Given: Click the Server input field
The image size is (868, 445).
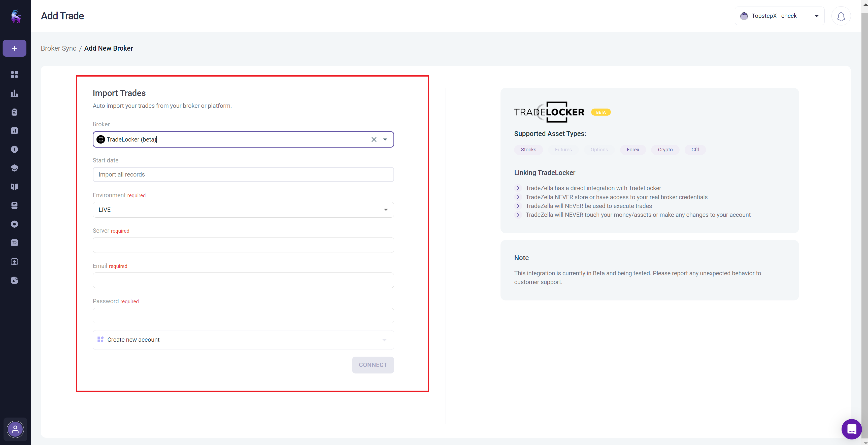Looking at the screenshot, I should [243, 245].
